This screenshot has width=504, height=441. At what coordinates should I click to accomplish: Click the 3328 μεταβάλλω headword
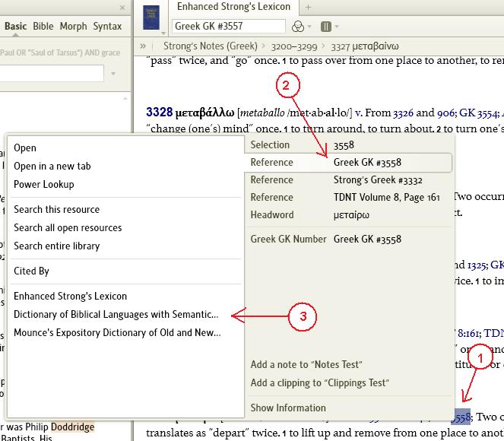pyautogui.click(x=190, y=113)
